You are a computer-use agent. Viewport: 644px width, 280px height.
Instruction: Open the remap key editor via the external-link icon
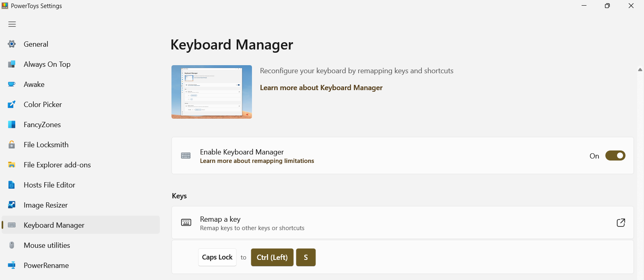(x=621, y=222)
